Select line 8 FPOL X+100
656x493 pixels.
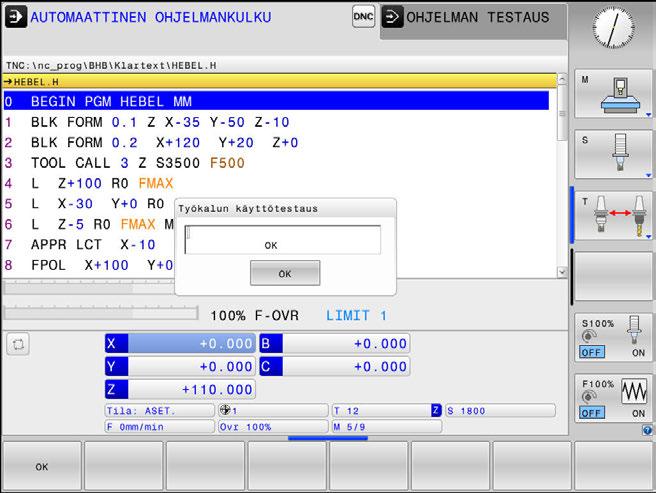tap(89, 265)
